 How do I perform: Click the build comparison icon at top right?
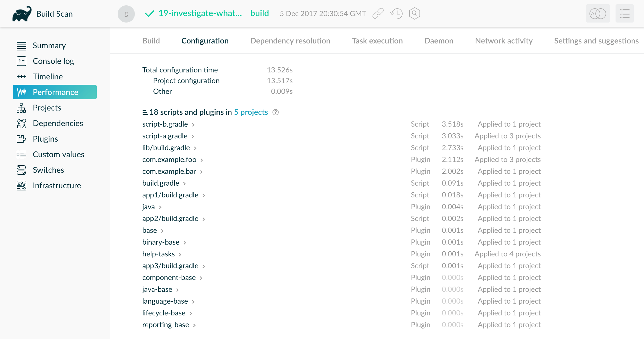click(x=598, y=13)
